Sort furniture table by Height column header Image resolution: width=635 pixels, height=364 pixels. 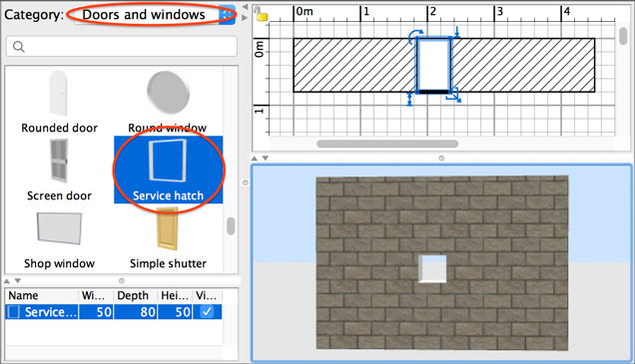click(x=175, y=295)
